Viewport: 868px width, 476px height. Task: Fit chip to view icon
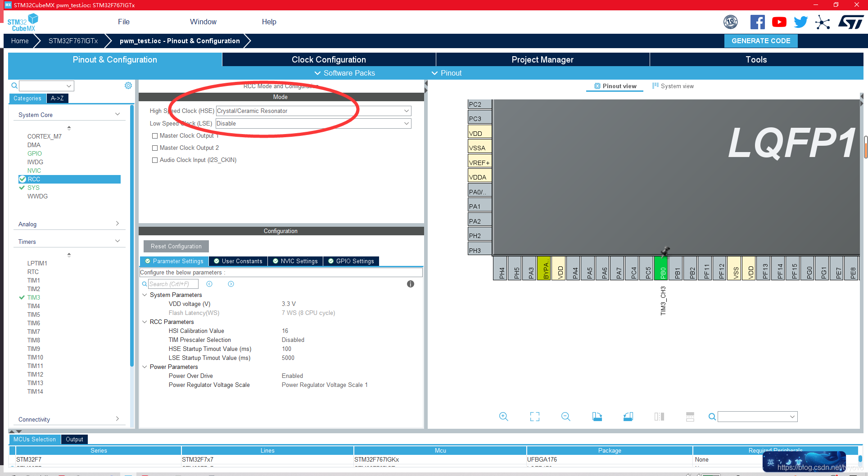(535, 417)
